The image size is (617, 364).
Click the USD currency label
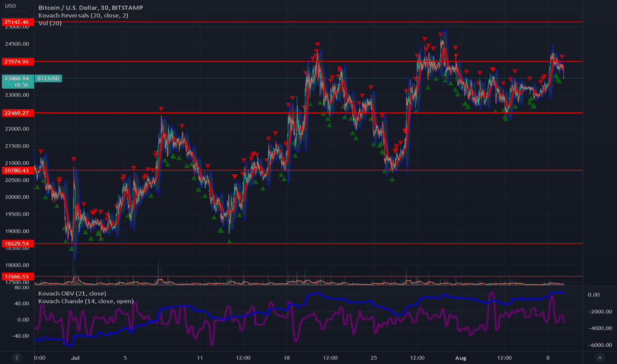[10, 6]
